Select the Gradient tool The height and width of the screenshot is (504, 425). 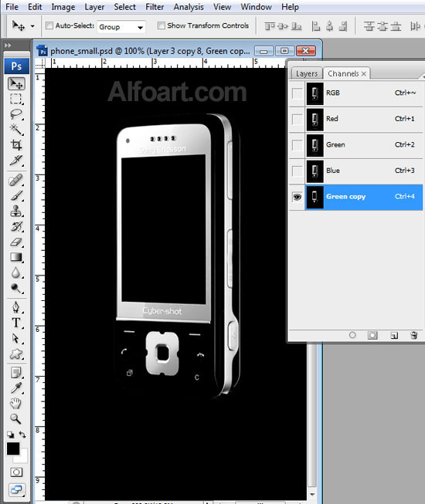16,257
